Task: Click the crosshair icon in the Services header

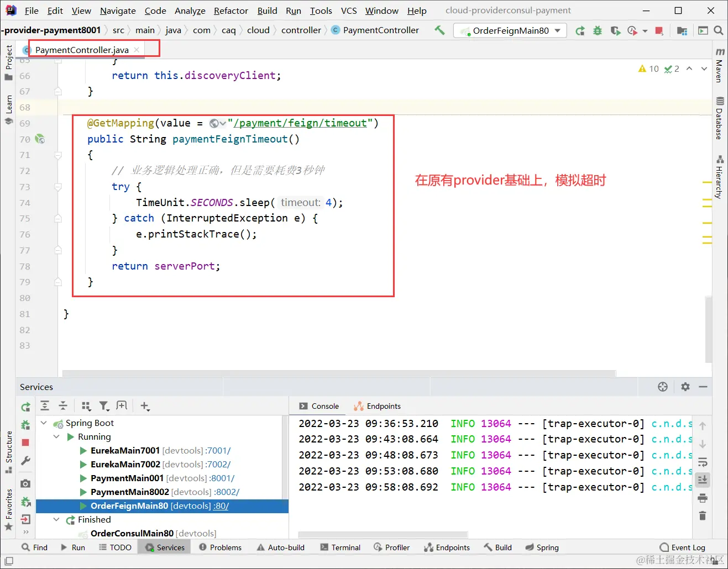Action: point(663,387)
